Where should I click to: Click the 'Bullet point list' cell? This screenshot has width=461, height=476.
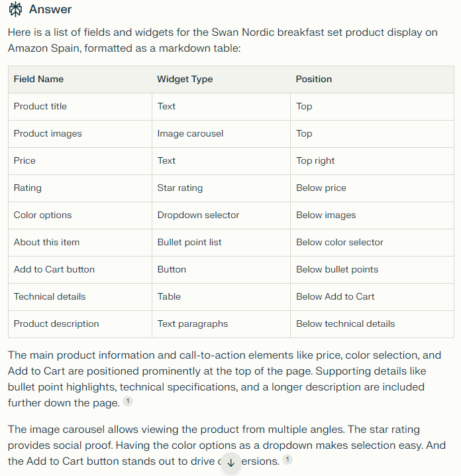coord(189,242)
